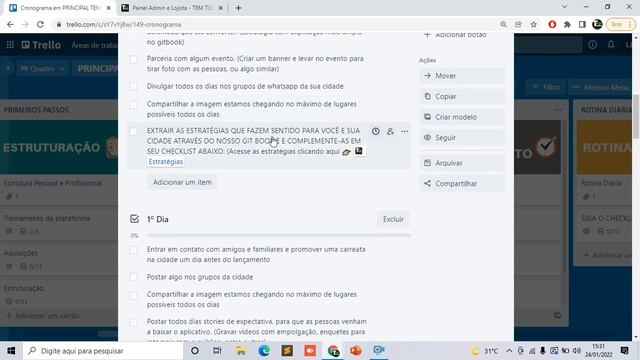The width and height of the screenshot is (640, 360).
Task: Click Excluir next to 1º Dia
Action: (393, 219)
